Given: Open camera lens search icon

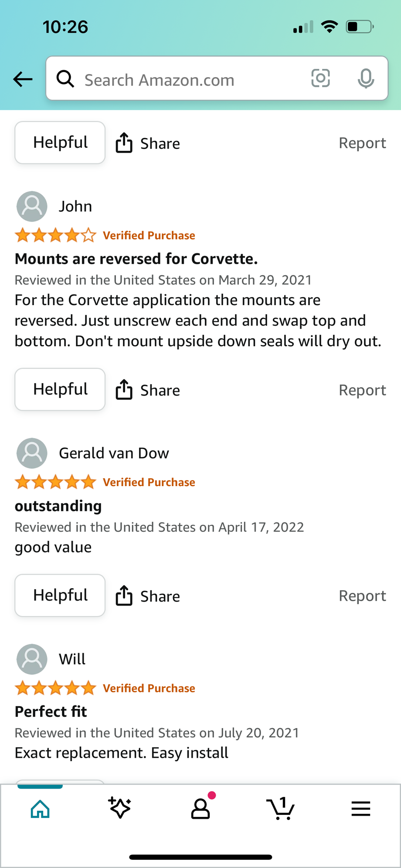Looking at the screenshot, I should click(x=320, y=78).
